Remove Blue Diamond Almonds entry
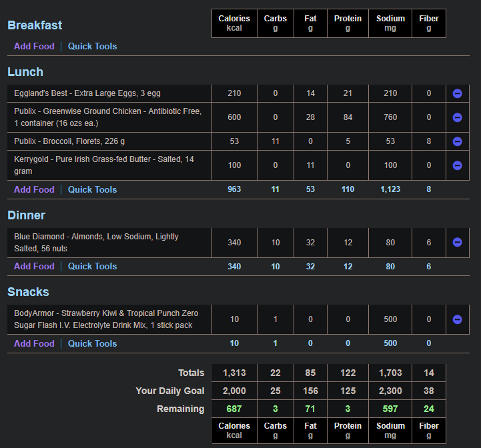The width and height of the screenshot is (481, 448). [457, 242]
